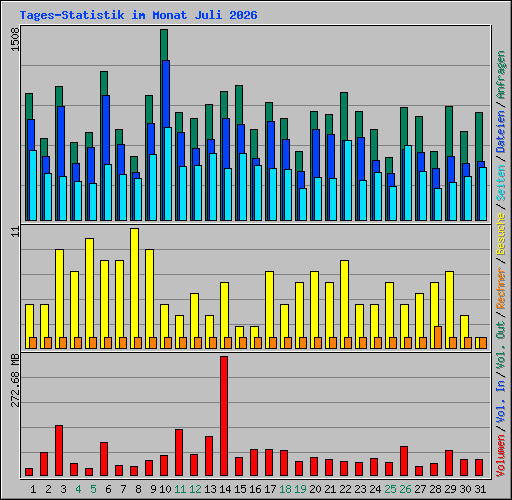Click the tallest yellow Besuche bar on day 8
Viewport: 512px width, 500px height.
pos(135,288)
